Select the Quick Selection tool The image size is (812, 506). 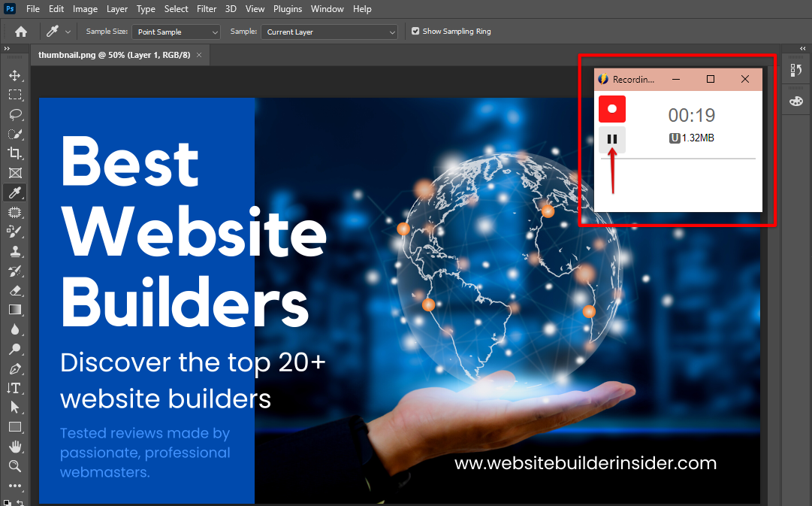coord(15,135)
